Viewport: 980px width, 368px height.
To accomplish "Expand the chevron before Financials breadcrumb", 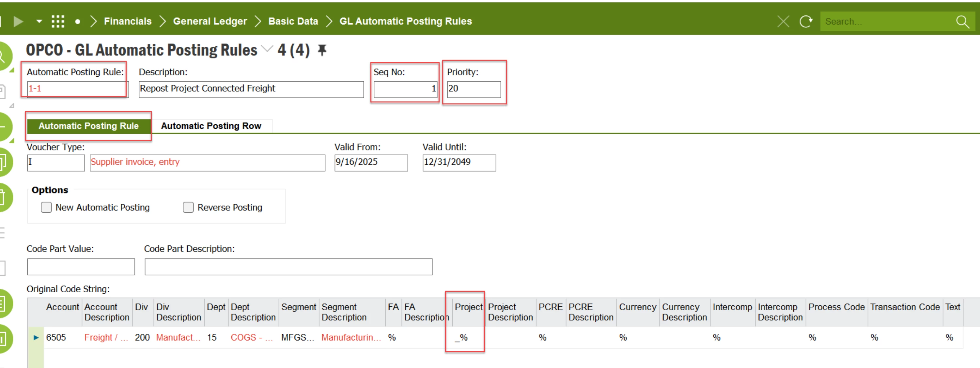I will coord(94,21).
